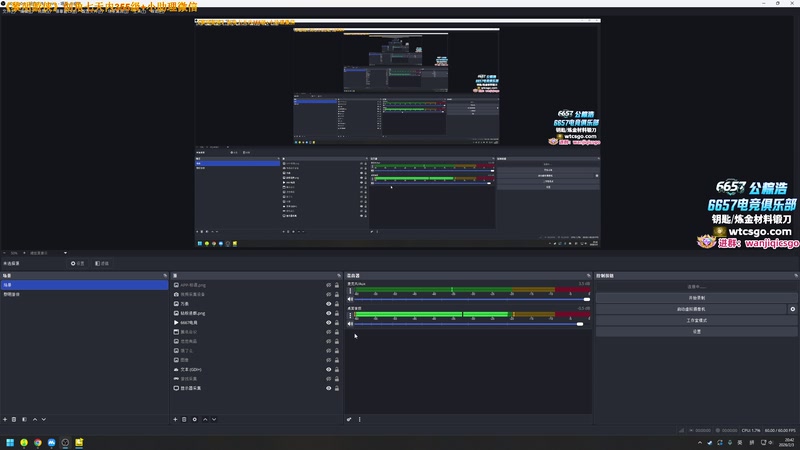Image resolution: width=800 pixels, height=450 pixels.
Task: Click the 启动虚拟摄像机 virtual camera button
Action: (691, 309)
